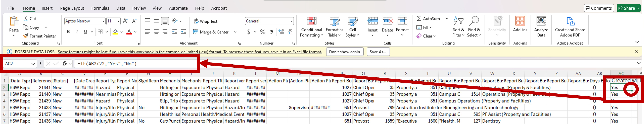Apply Comma Style format
644x124 pixels.
point(272,32)
